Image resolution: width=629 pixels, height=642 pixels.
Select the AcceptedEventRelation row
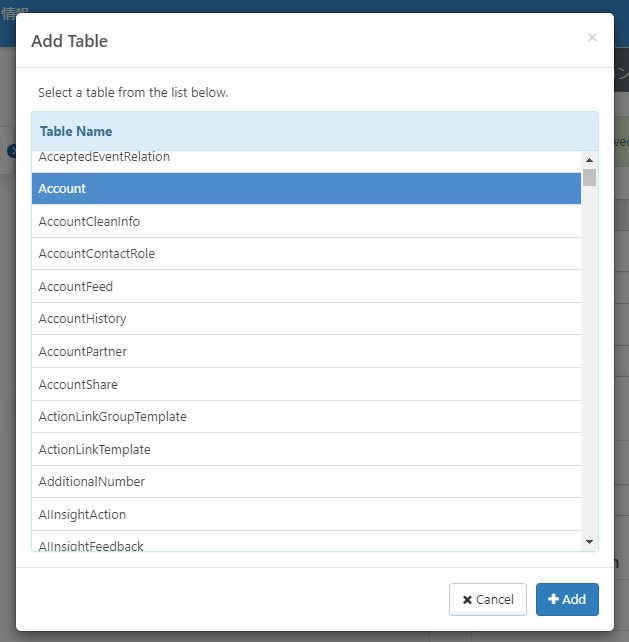(x=306, y=159)
